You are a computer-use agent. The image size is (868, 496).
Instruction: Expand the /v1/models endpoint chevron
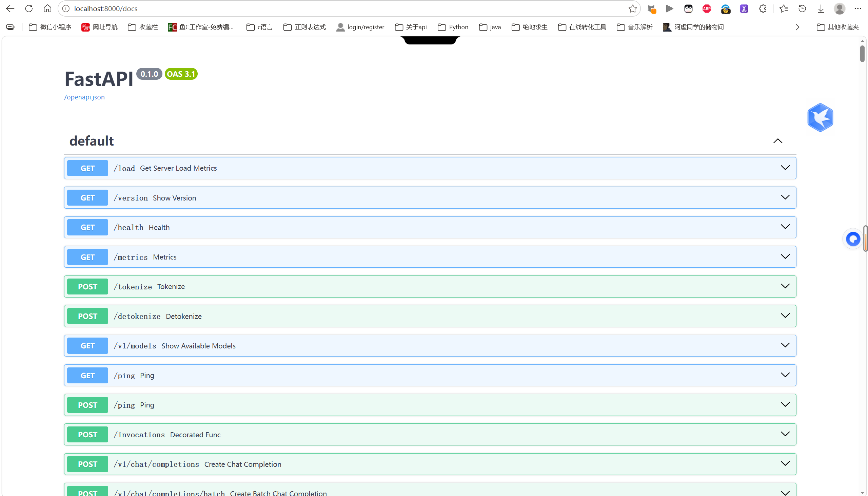point(785,345)
